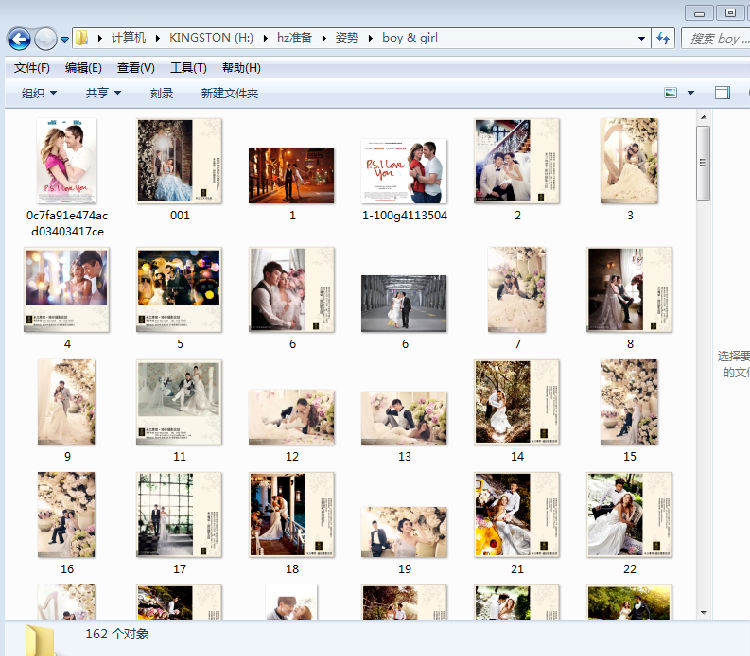Click hz准备 breadcrumb segment
Screen dimensions: 750x656
[x=294, y=38]
